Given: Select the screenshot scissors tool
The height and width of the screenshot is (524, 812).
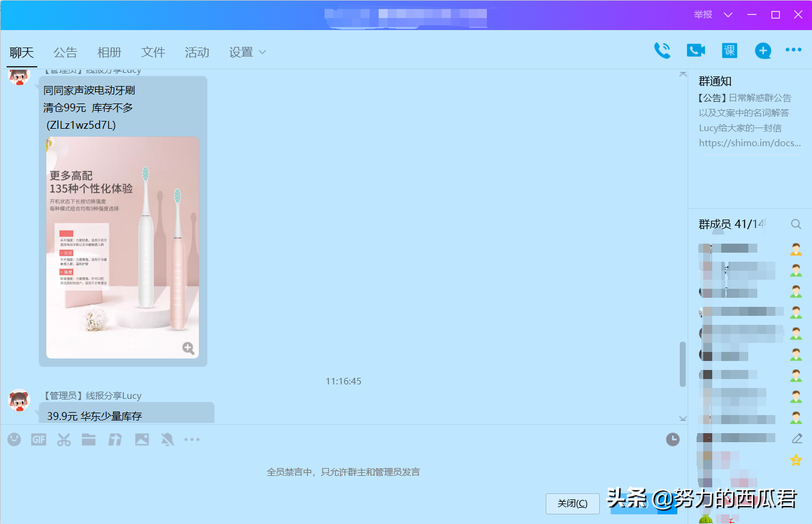Looking at the screenshot, I should point(64,439).
